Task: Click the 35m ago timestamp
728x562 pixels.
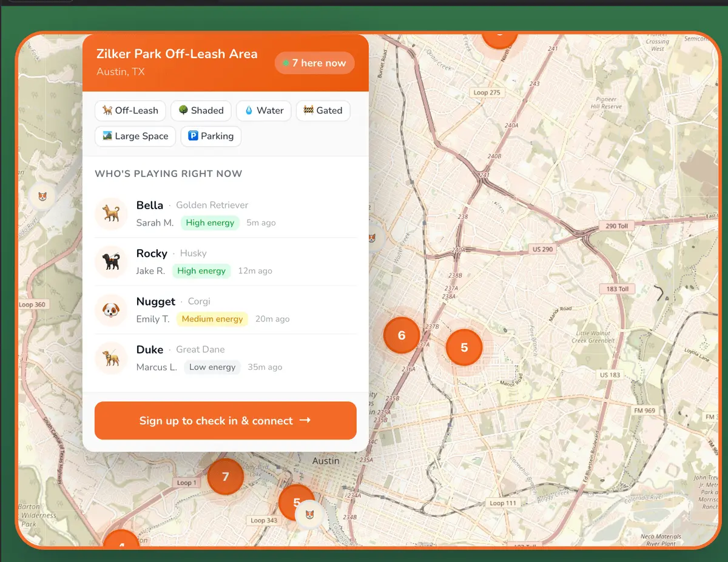Action: point(265,367)
